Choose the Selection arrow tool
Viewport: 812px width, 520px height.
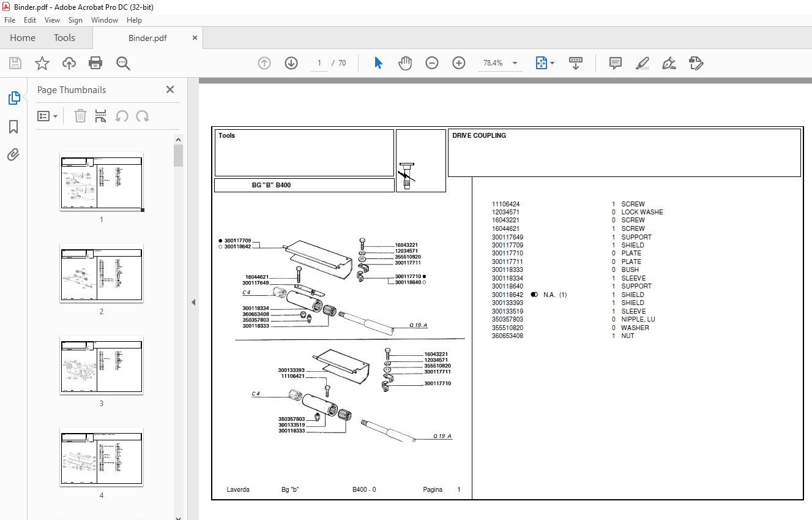(378, 63)
